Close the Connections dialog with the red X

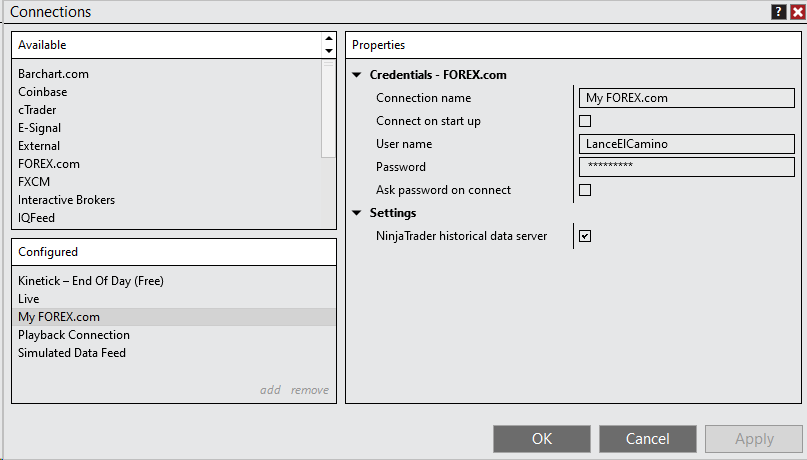pos(798,12)
